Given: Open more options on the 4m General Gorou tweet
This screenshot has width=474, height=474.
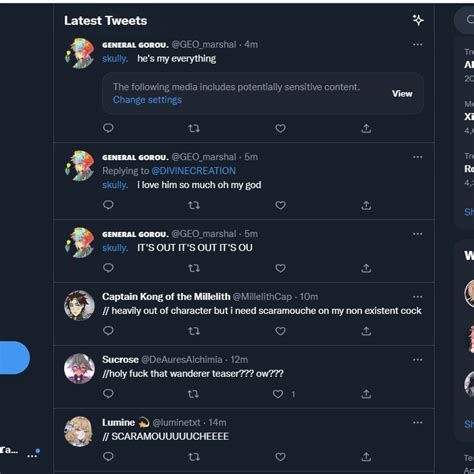Looking at the screenshot, I should pyautogui.click(x=418, y=44).
